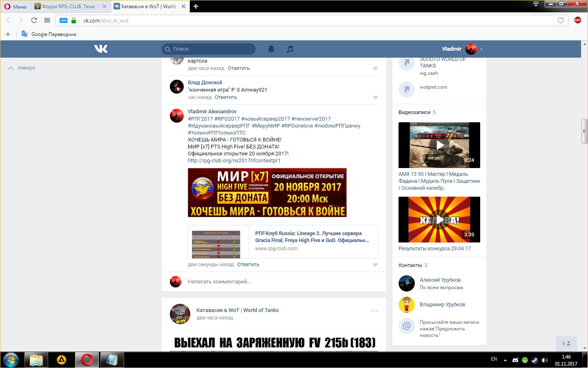Reply to the картоха comment
This screenshot has width=588, height=368.
pos(238,68)
